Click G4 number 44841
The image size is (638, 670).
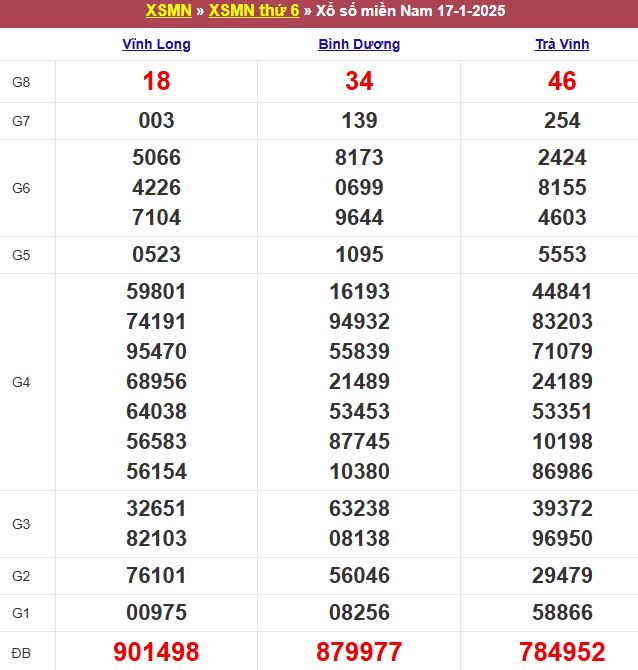click(562, 291)
